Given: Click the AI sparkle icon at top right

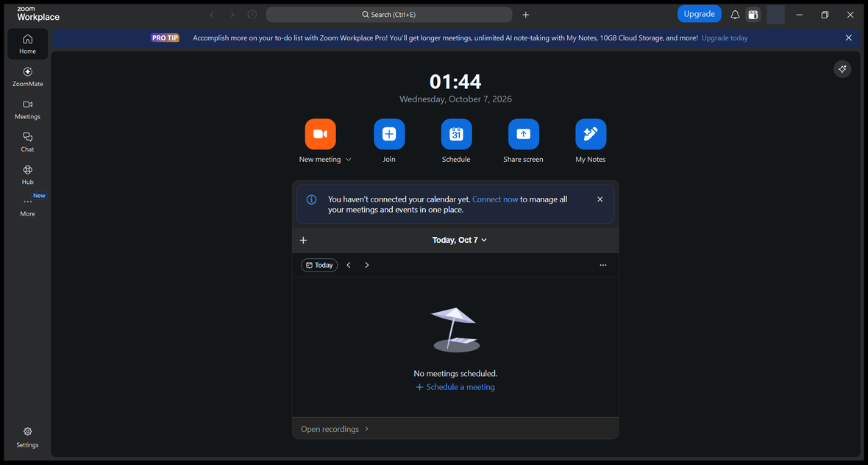Looking at the screenshot, I should point(842,69).
